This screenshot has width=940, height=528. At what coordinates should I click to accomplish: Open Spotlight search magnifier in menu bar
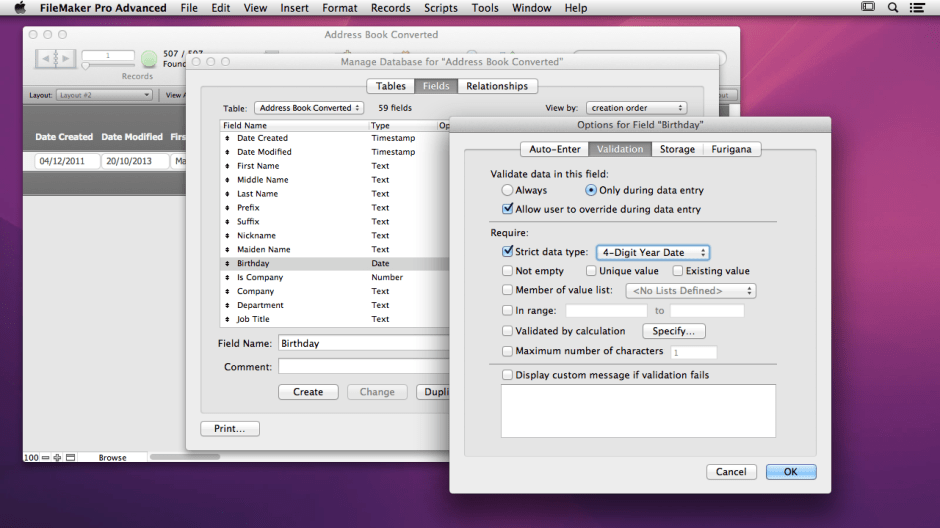(x=893, y=8)
